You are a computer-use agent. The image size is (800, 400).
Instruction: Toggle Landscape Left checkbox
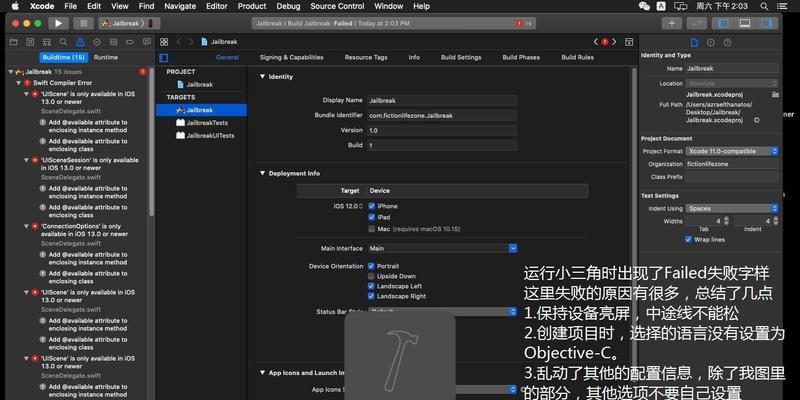pos(371,286)
